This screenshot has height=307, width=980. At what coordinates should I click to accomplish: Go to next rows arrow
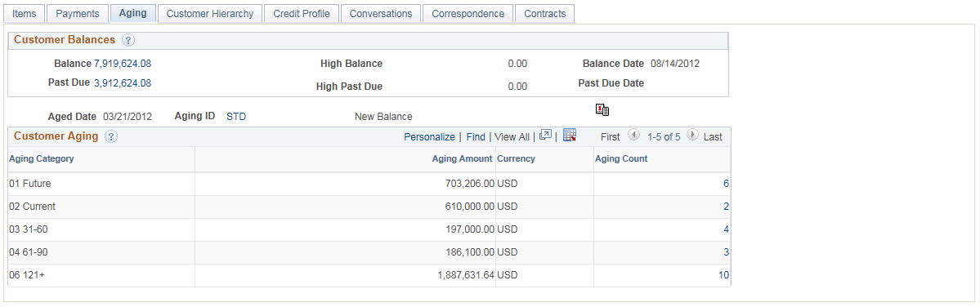[691, 136]
